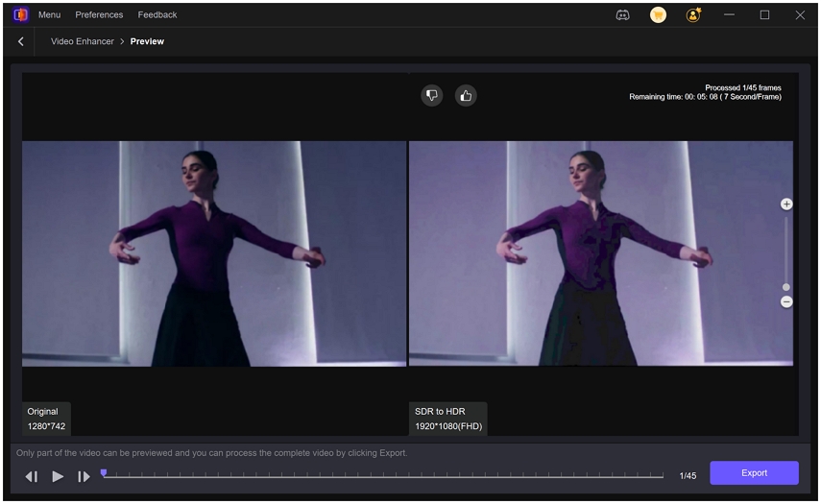Close the application window
Screen dimensions: 821x504
800,15
